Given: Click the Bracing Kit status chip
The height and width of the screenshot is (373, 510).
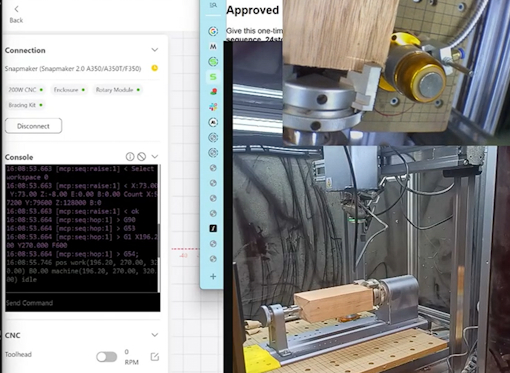Looking at the screenshot, I should pos(25,105).
